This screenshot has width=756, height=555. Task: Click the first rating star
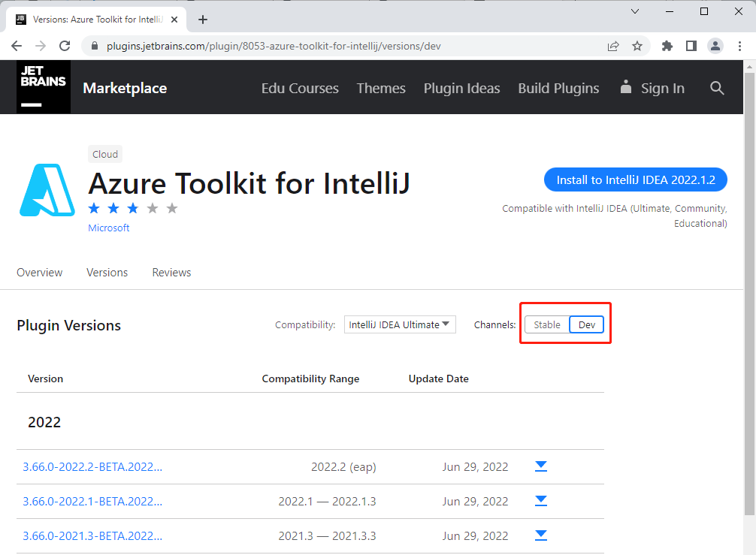point(94,208)
